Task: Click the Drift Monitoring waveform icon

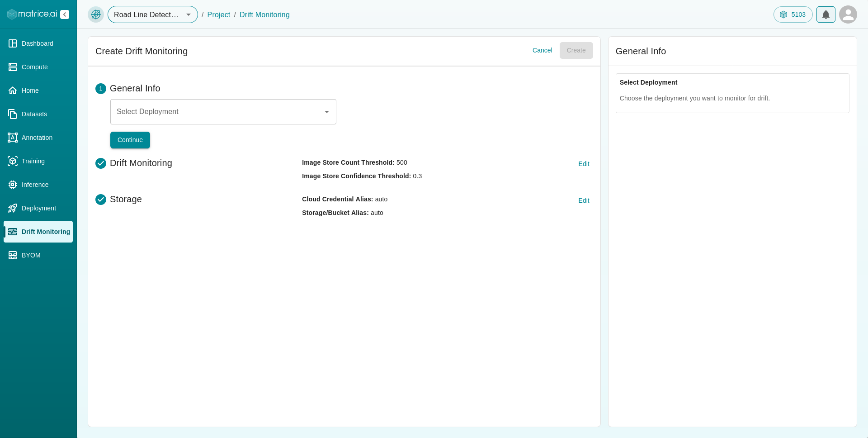Action: [13, 232]
